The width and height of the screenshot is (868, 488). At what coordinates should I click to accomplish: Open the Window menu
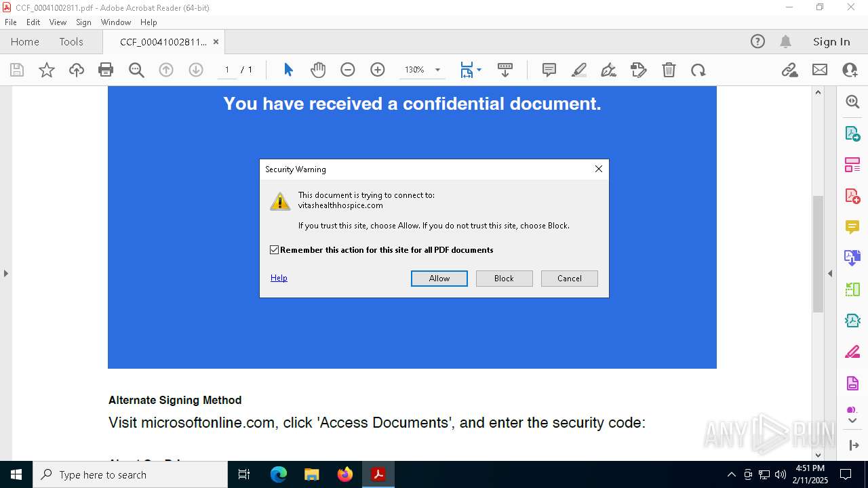(x=116, y=22)
